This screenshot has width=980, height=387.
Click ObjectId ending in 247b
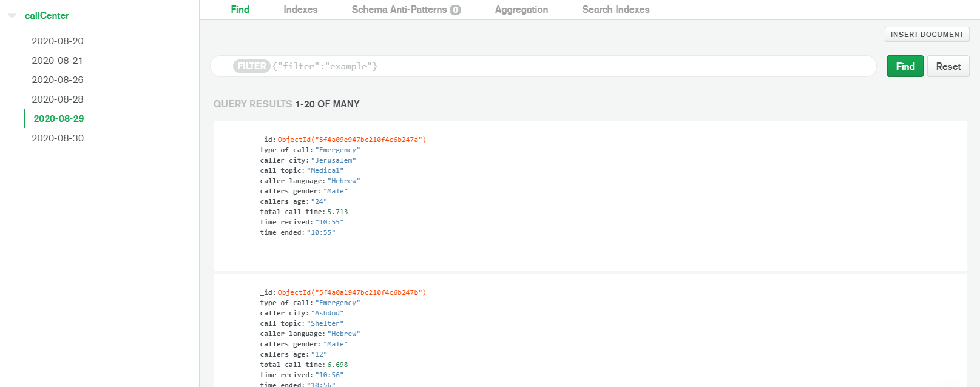coord(352,292)
